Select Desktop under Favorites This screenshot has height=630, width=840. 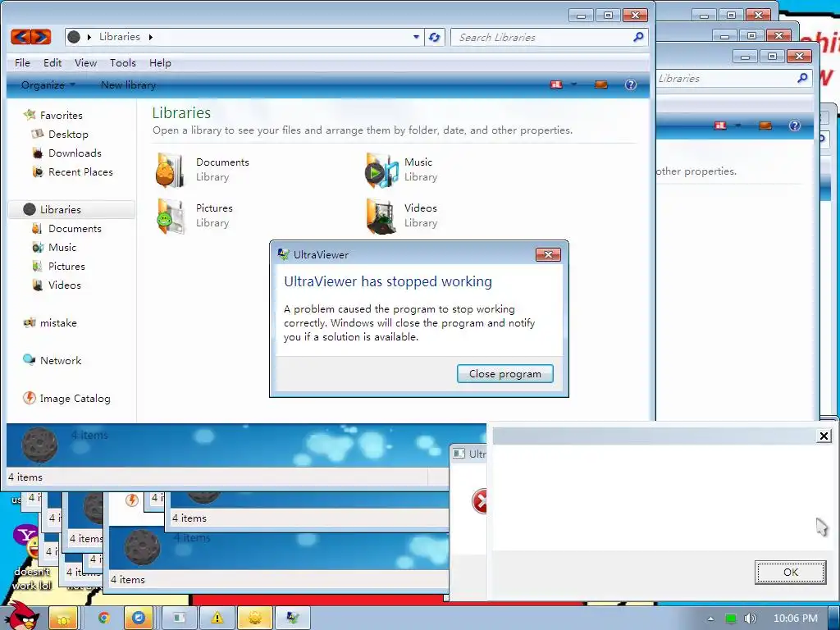[x=68, y=134]
